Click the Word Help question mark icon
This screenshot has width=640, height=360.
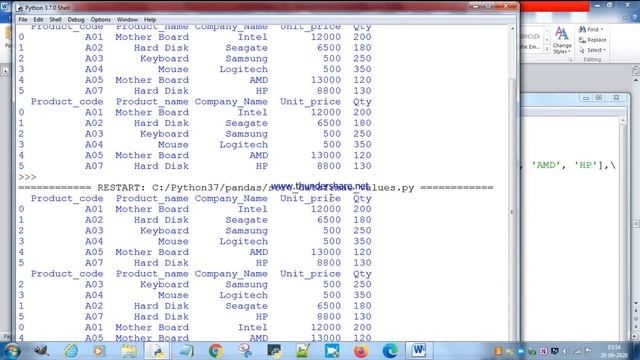(635, 18)
